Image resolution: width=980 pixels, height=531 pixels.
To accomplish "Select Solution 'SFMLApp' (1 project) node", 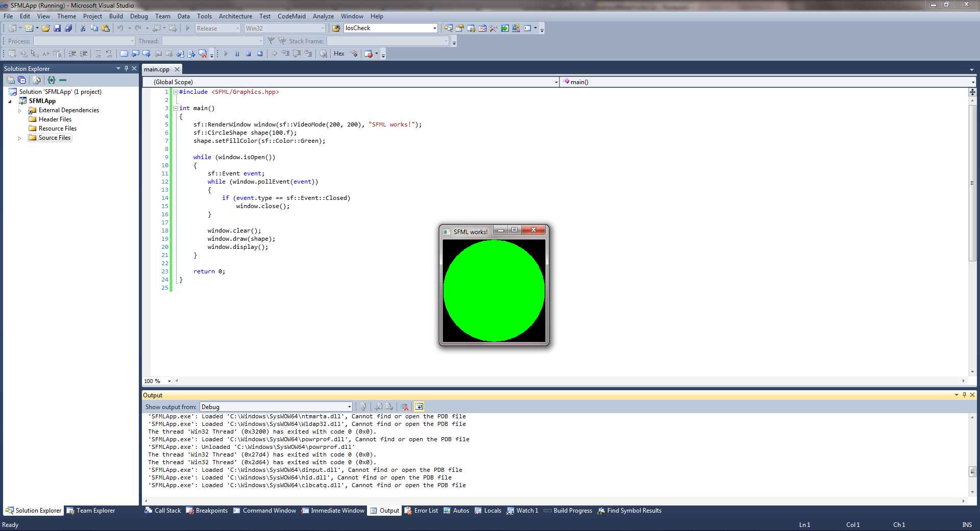I will [x=55, y=92].
